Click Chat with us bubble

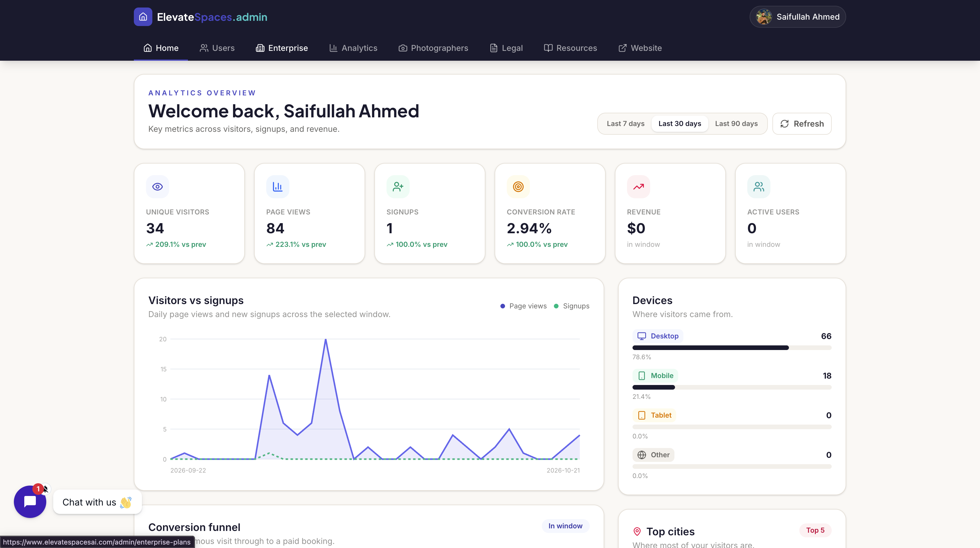[x=97, y=502]
